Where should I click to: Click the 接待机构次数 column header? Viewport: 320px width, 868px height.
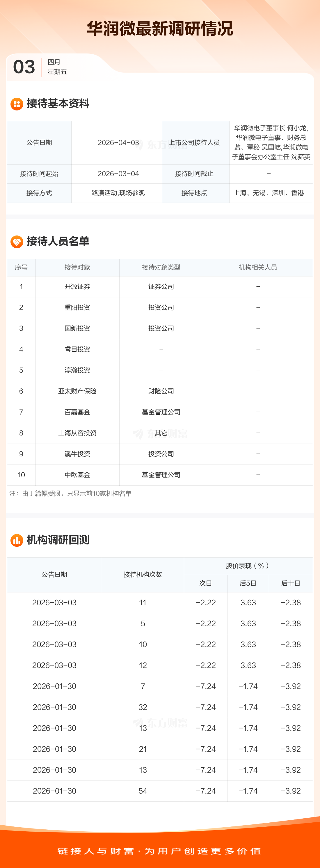click(143, 575)
